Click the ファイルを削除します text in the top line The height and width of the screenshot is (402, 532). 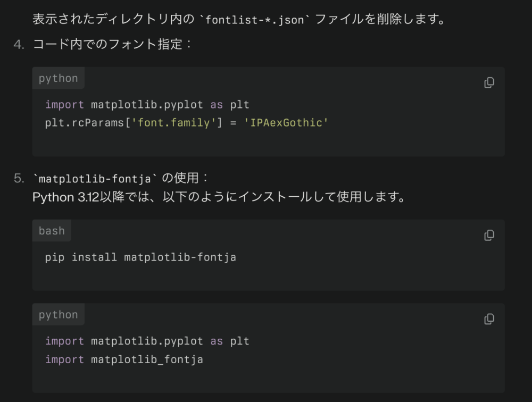pos(380,20)
